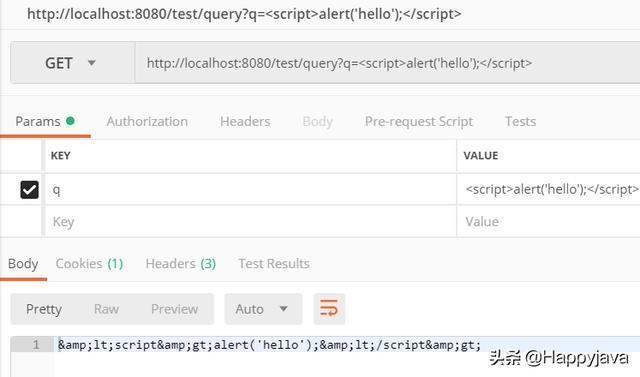Toggle the line wrap icon

coord(329,309)
